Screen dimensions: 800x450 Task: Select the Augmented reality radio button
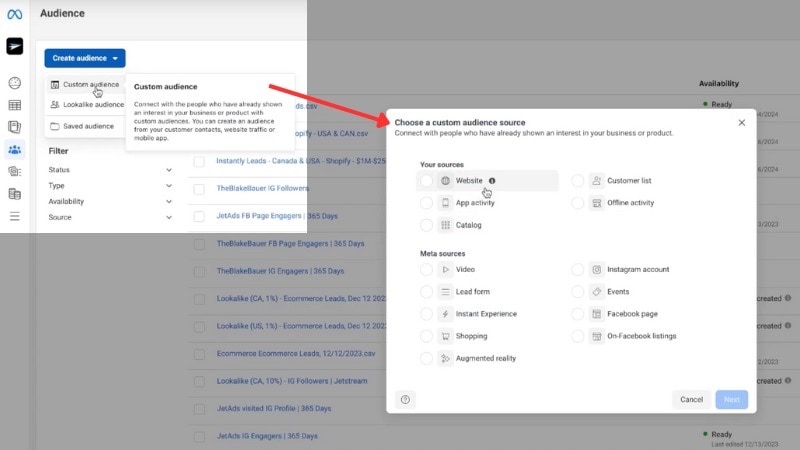click(x=427, y=358)
